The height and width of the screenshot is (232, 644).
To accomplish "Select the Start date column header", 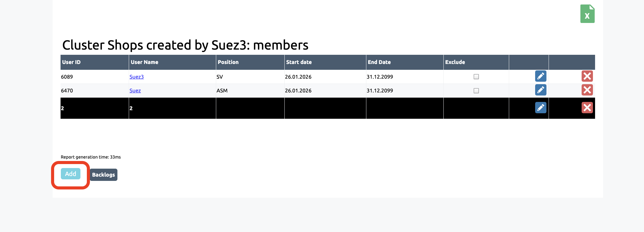I will point(299,62).
